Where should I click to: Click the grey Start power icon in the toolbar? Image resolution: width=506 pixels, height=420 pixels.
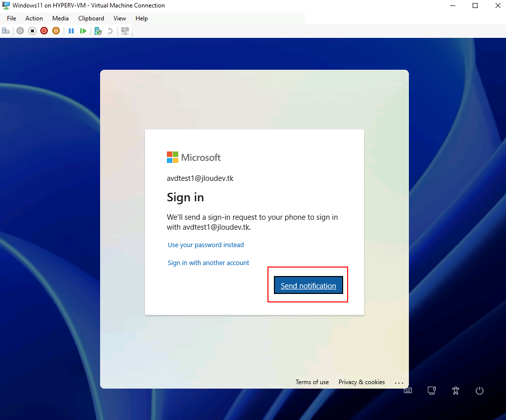[20, 31]
